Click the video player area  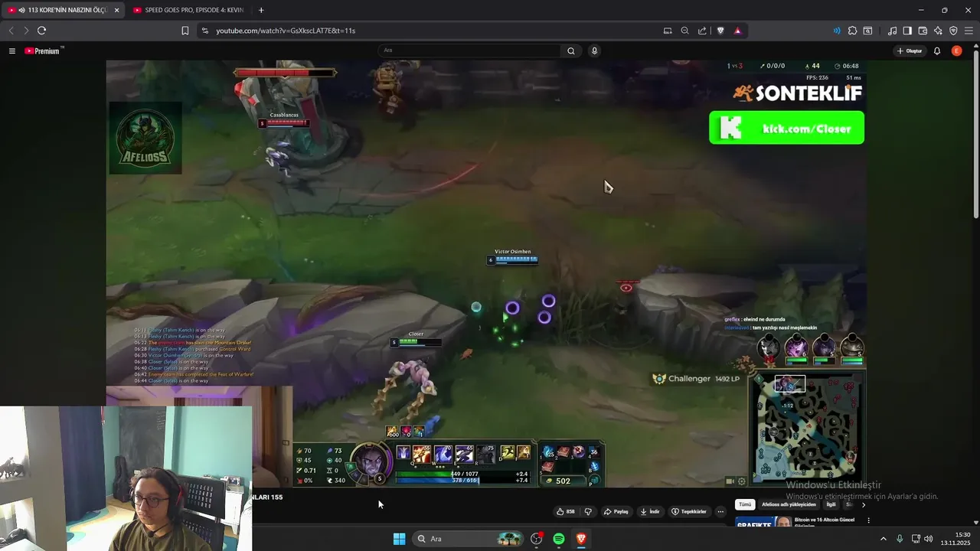coord(486,273)
